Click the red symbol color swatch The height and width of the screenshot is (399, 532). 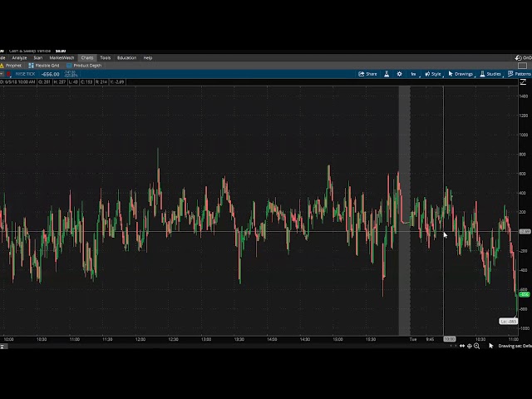tap(8, 74)
